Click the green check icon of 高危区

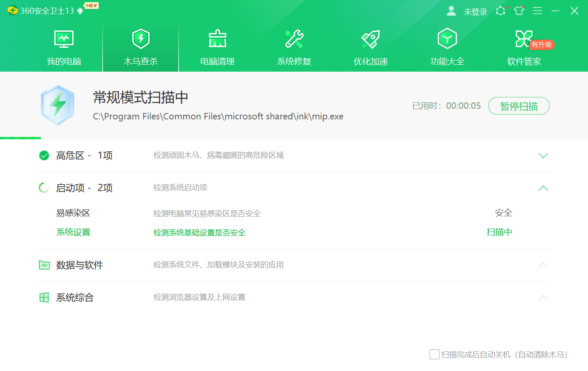click(x=44, y=155)
